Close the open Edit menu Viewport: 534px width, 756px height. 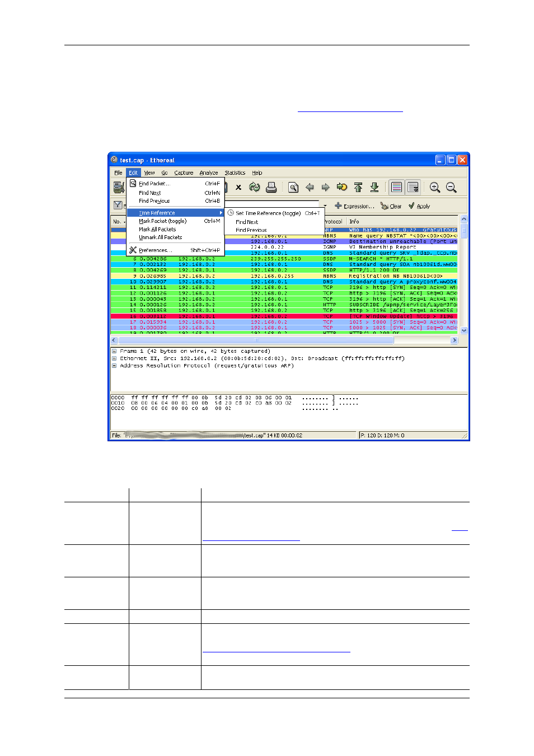pyautogui.click(x=133, y=172)
